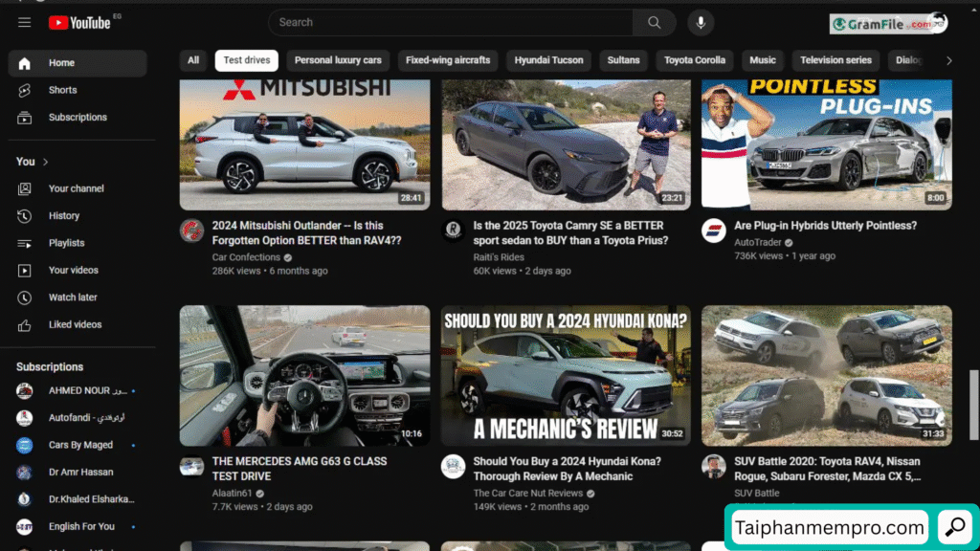The width and height of the screenshot is (980, 551).
Task: Select the All filter chip
Action: [x=193, y=60]
